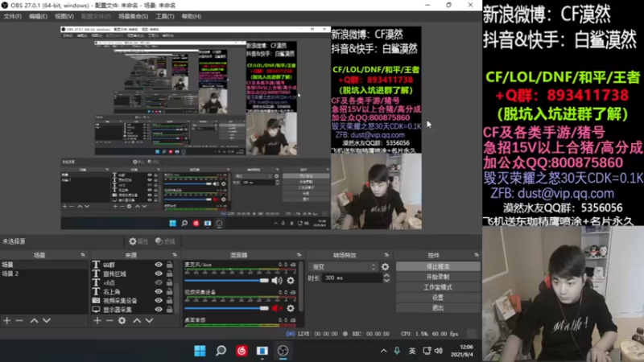Open source properties gear below sources list
The width and height of the screenshot is (644, 362).
point(122,320)
